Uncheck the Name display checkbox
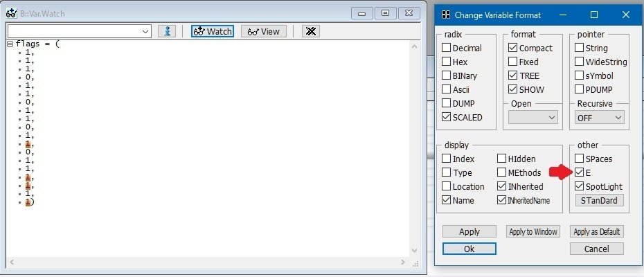 coord(446,200)
